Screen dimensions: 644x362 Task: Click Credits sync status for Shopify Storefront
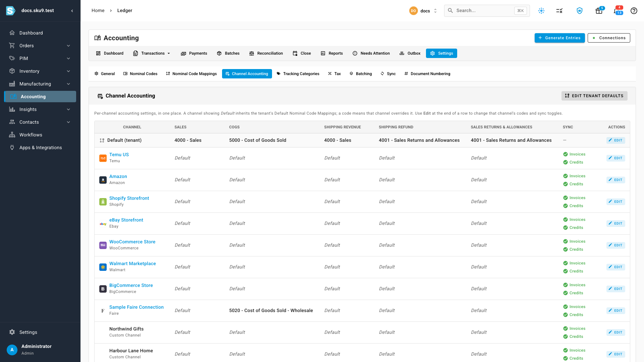click(573, 206)
